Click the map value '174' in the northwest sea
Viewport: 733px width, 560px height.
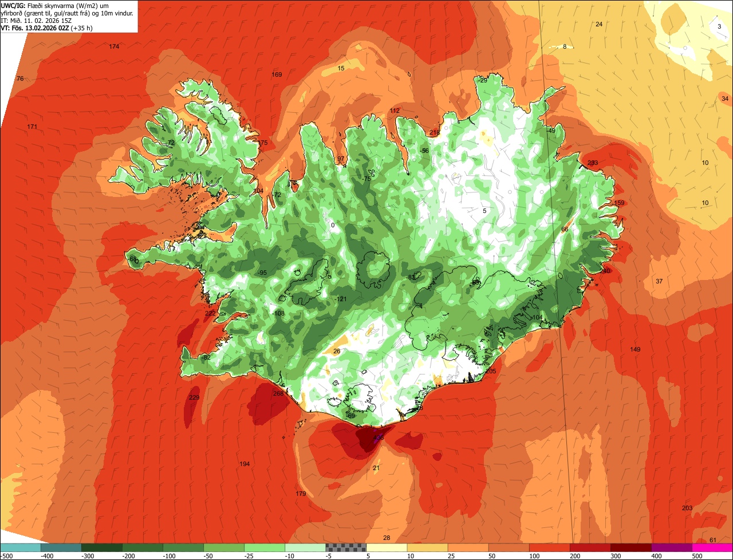[115, 46]
